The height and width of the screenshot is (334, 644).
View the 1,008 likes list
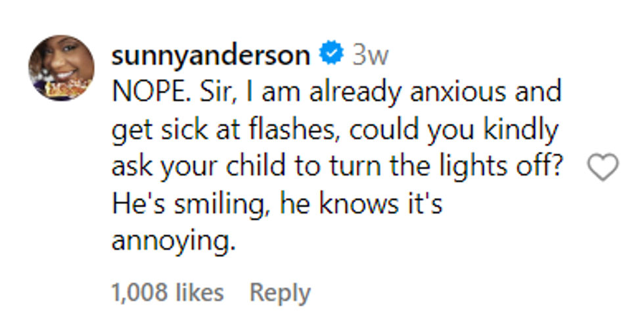[x=168, y=293]
